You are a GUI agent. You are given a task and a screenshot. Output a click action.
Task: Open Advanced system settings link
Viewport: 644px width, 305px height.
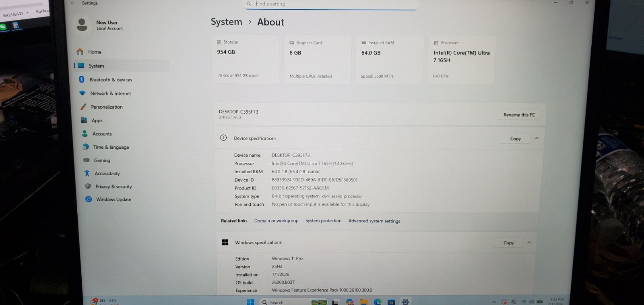click(374, 221)
